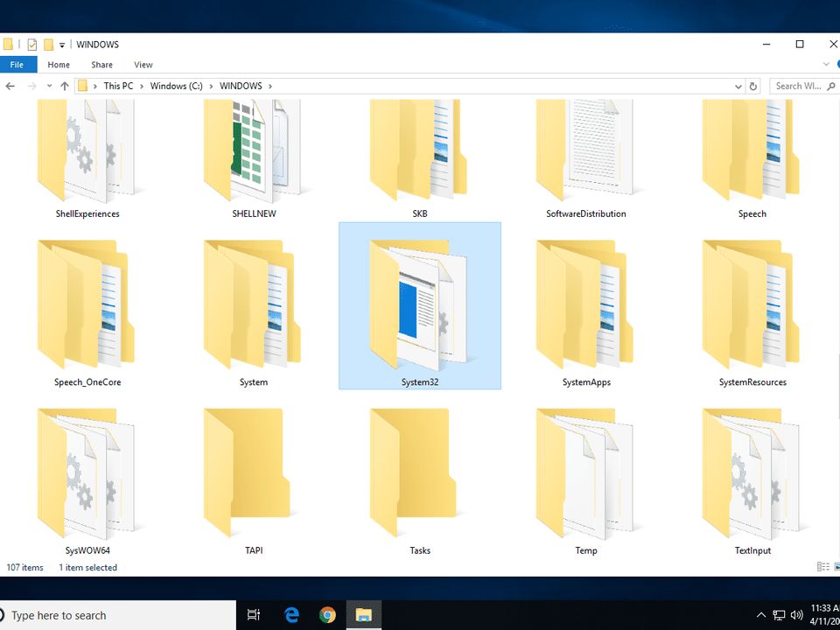Open the Customize Quick Access Toolbar menu
Screen dimensions: 840x630
pyautogui.click(x=61, y=45)
